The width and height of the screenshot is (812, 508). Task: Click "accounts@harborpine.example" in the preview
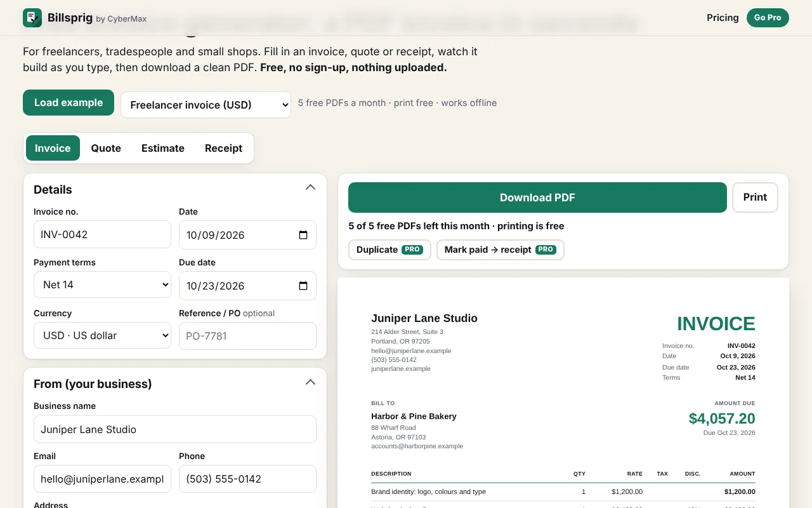pos(417,446)
